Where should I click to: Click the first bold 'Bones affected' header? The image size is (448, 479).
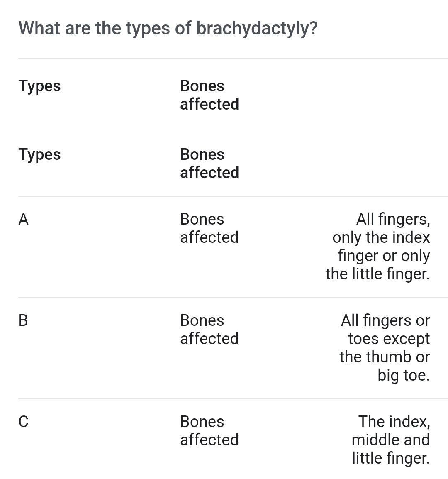(x=209, y=95)
